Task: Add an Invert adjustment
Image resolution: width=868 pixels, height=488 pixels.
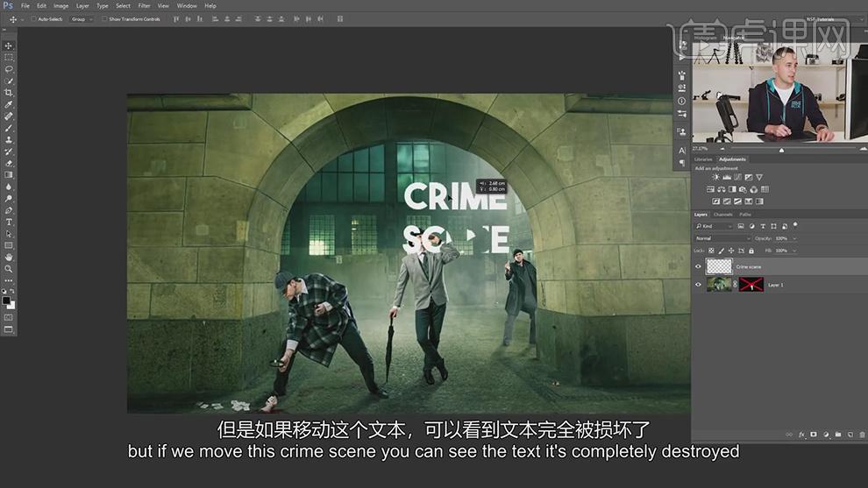Action: click(x=715, y=202)
